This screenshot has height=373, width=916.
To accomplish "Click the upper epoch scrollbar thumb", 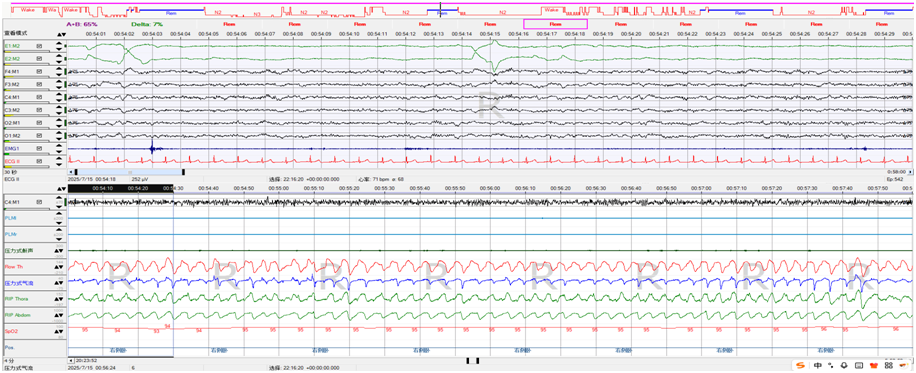I will tap(130, 172).
